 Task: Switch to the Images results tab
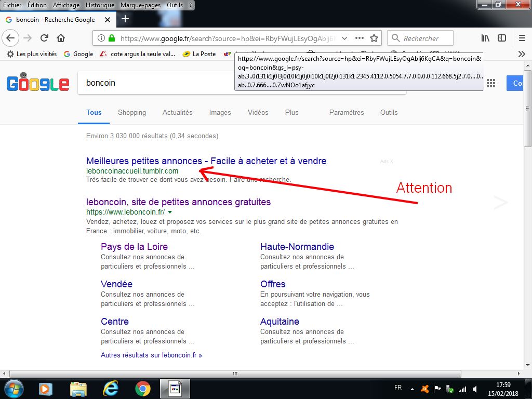[220, 112]
